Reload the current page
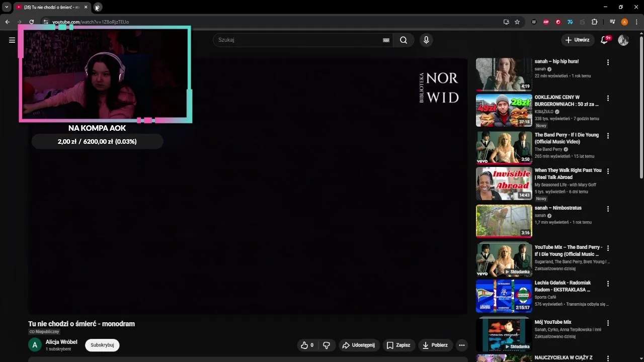This screenshot has height=362, width=644. 31,22
